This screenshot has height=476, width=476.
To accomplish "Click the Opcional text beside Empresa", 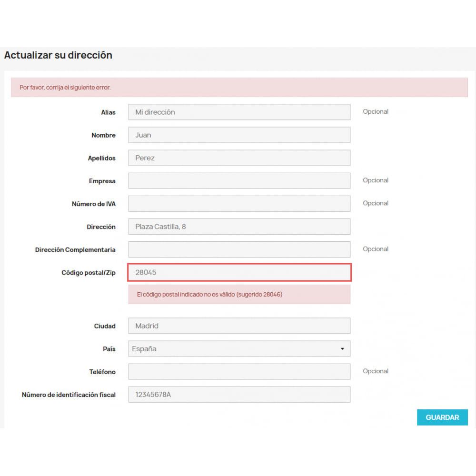I will pos(376,180).
